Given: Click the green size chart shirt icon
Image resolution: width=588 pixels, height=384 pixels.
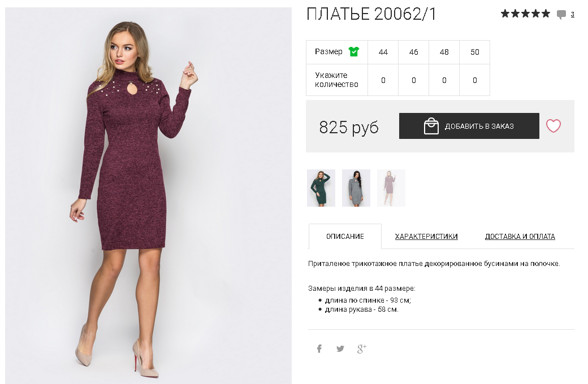Looking at the screenshot, I should pyautogui.click(x=353, y=51).
